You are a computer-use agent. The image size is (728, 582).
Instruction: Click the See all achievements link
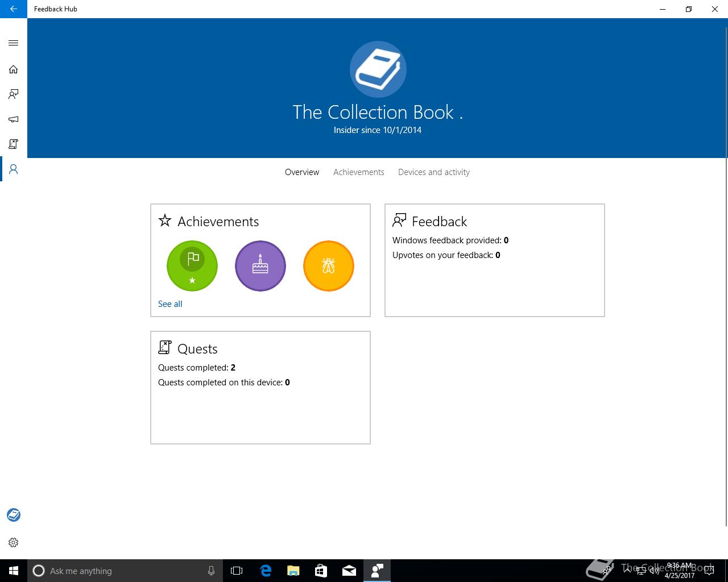coord(170,304)
